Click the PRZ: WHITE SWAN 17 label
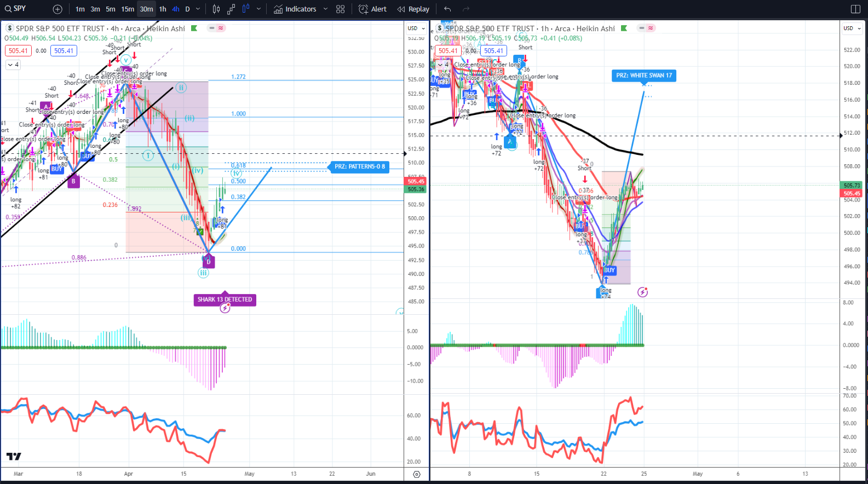The height and width of the screenshot is (484, 868). click(644, 76)
